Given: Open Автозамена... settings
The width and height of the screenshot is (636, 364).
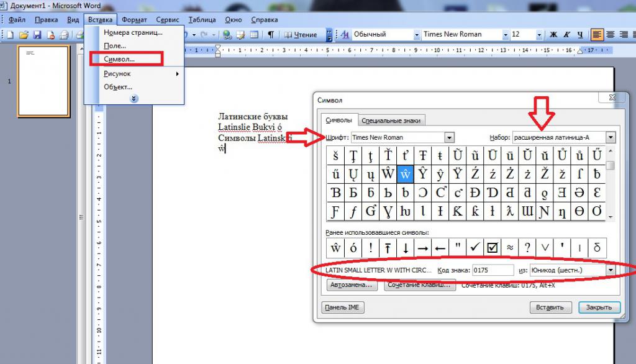Looking at the screenshot, I should [x=352, y=285].
